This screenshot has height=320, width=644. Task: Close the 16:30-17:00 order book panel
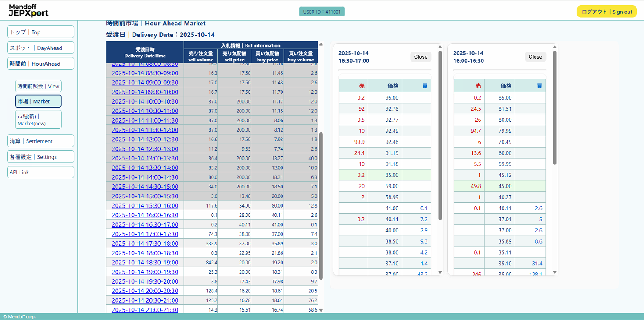[x=420, y=57]
